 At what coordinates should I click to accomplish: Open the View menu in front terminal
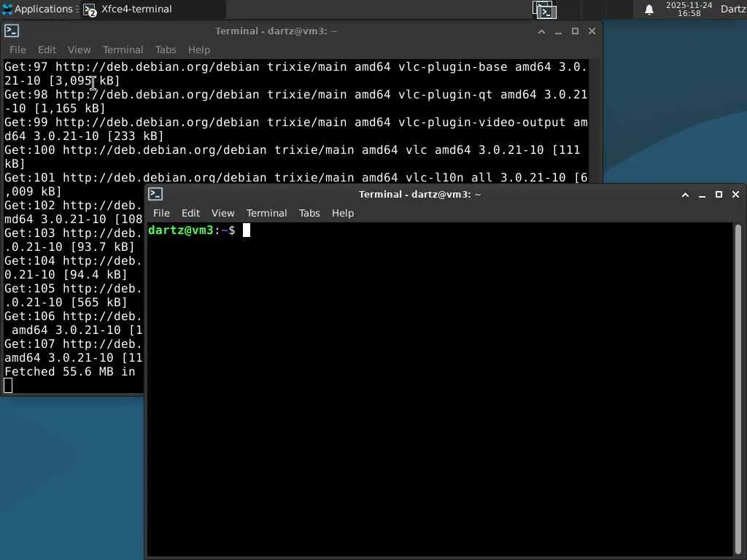point(222,213)
